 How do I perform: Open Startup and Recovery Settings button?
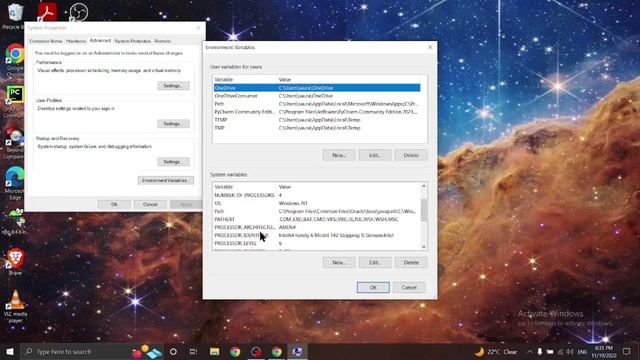click(173, 162)
